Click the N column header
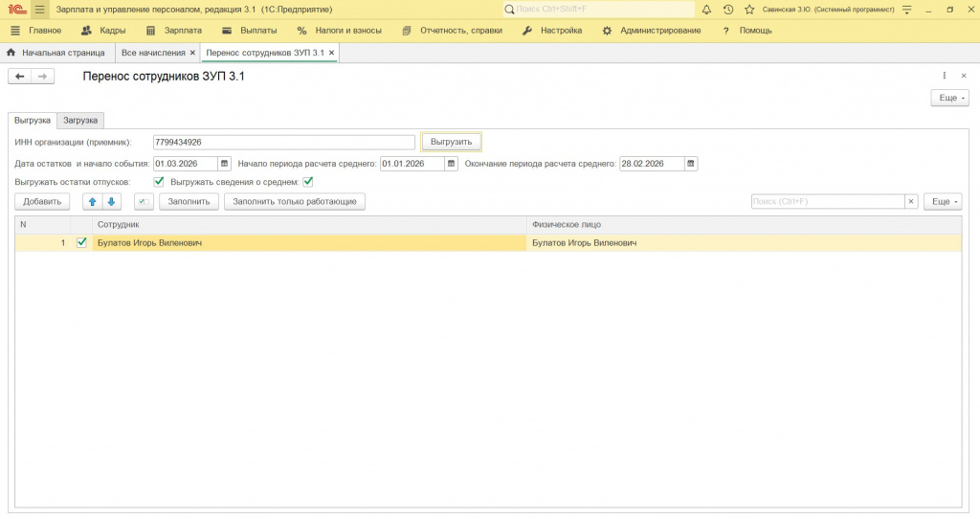Viewport: 980px width, 519px height. pos(42,224)
